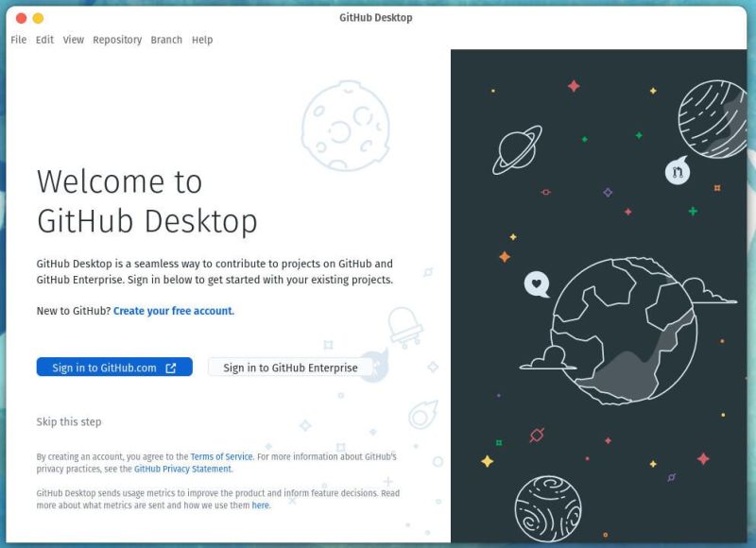The height and width of the screenshot is (548, 756).
Task: Click the crescent moon illustration
Action: pos(348,126)
